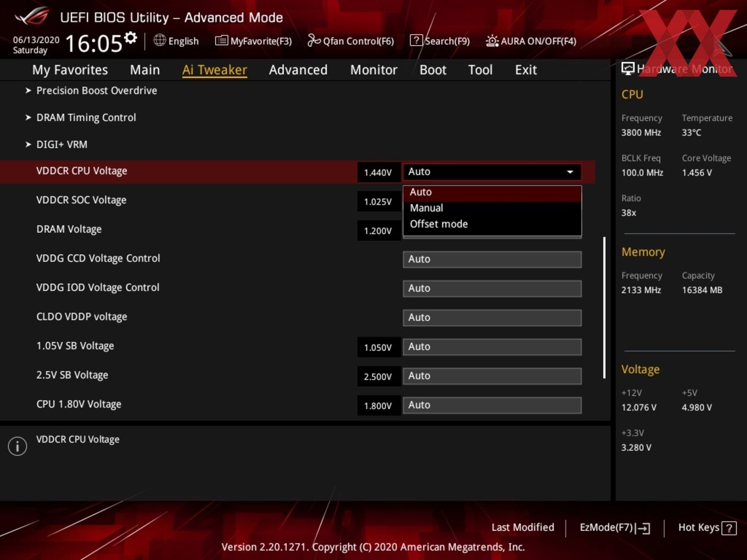The height and width of the screenshot is (560, 747).
Task: Click the 12.076 V reading
Action: [x=639, y=407]
